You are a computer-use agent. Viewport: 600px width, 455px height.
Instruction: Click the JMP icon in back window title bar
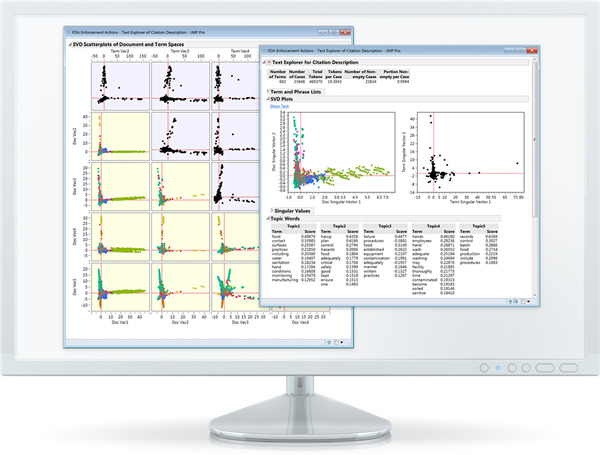pos(67,34)
